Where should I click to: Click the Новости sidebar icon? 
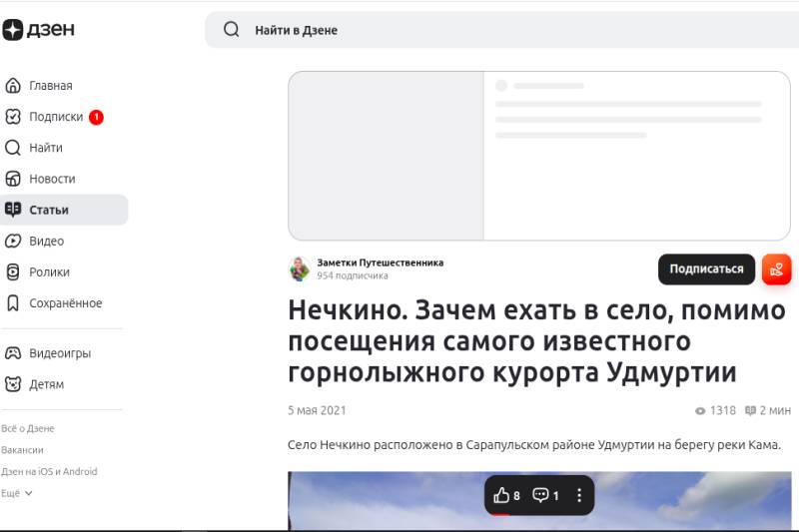pos(13,179)
